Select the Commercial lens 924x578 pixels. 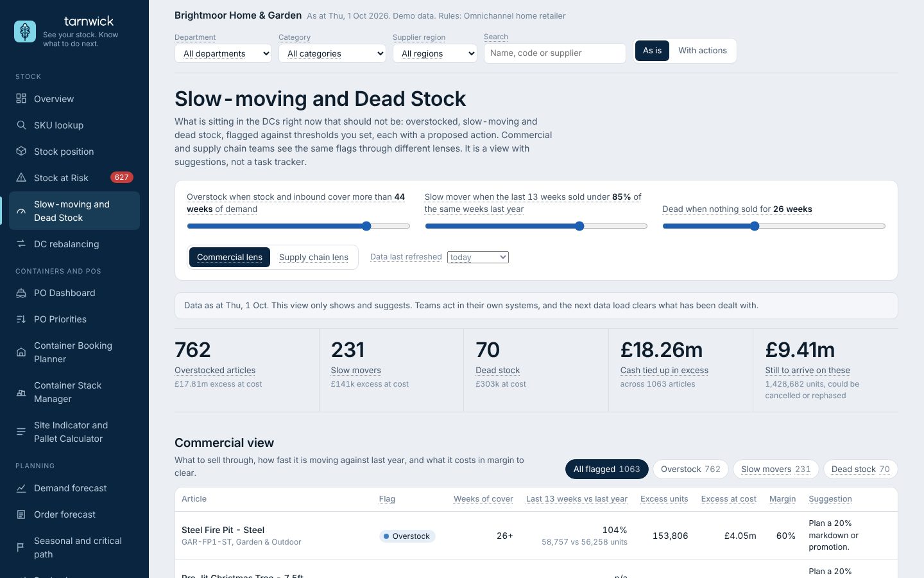pos(230,257)
